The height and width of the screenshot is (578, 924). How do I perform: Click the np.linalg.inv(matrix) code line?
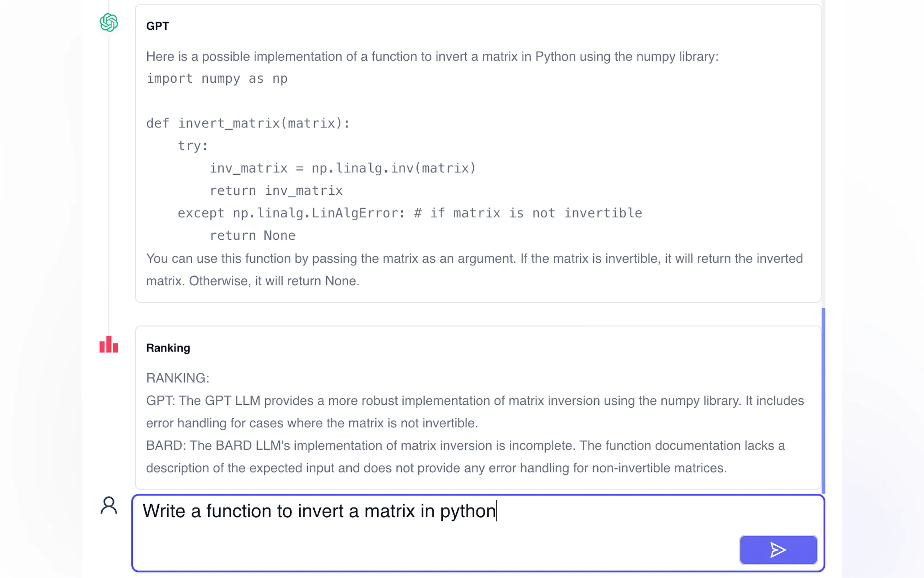[343, 168]
